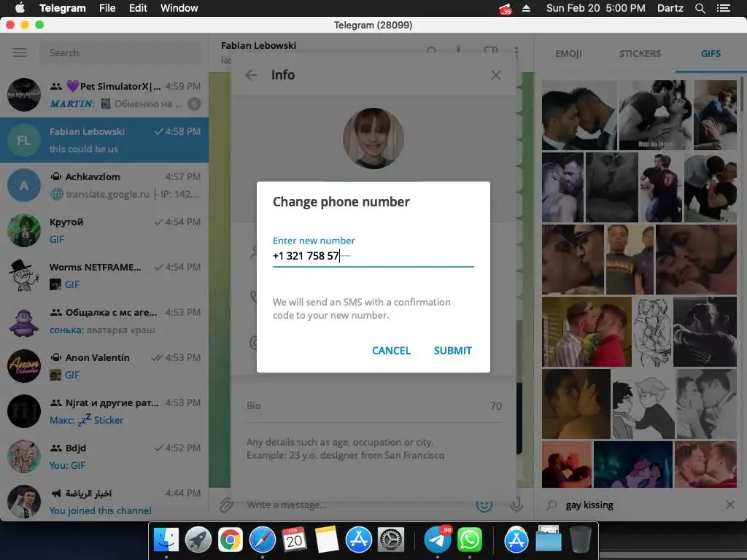The height and width of the screenshot is (560, 747).
Task: Toggle the chat header side panel icon
Action: click(491, 50)
